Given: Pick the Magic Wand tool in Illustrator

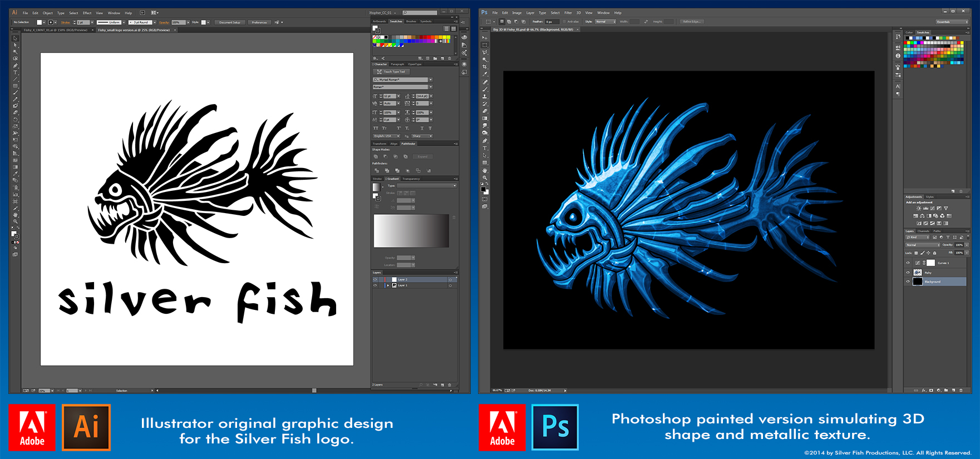Looking at the screenshot, I should pos(15,52).
